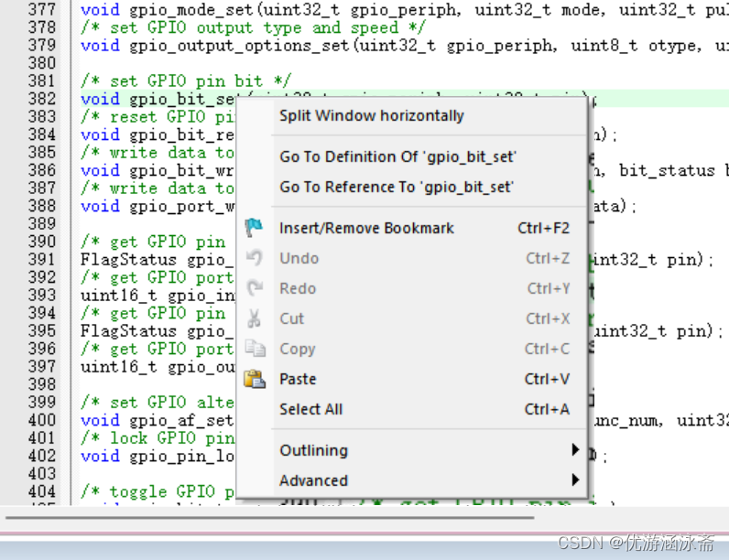Choose Paste from the context menu
The height and width of the screenshot is (560, 729).
(x=412, y=379)
